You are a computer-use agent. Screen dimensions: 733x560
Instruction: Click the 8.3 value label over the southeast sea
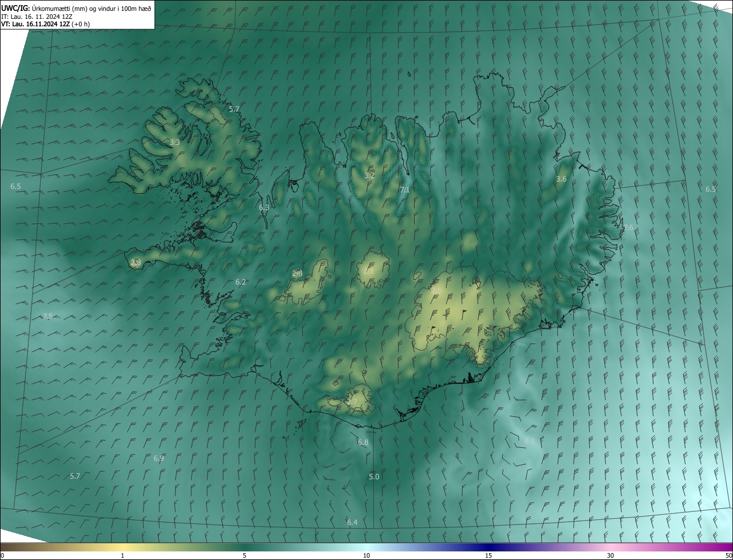click(x=530, y=441)
